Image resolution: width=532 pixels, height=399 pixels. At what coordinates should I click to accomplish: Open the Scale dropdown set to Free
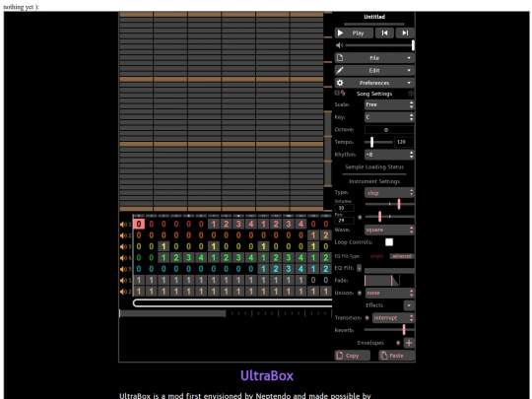click(389, 104)
